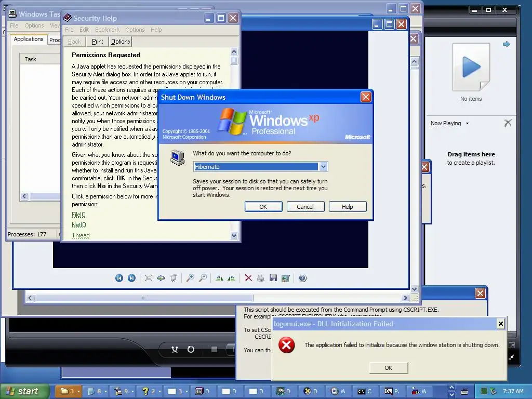Screen dimensions: 532x399
Task: Open the Thread permission link
Action: 81,235
